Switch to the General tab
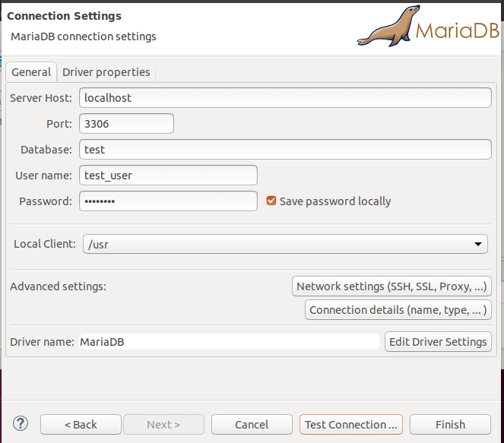Screen dimensions: 504x443 (31, 72)
